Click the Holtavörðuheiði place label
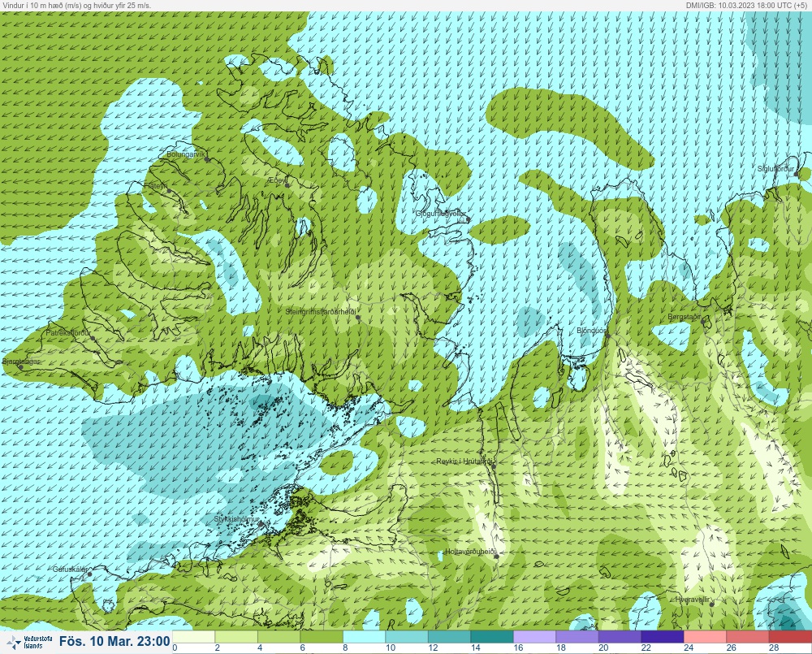 click(471, 552)
